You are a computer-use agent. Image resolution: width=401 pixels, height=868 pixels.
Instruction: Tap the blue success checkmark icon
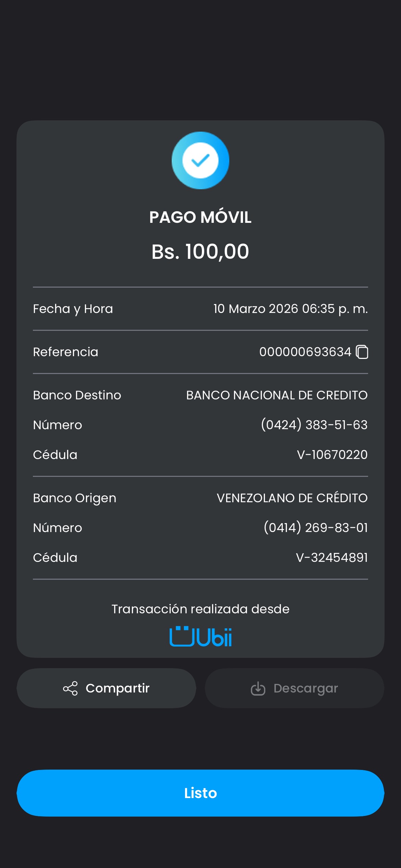point(200,160)
